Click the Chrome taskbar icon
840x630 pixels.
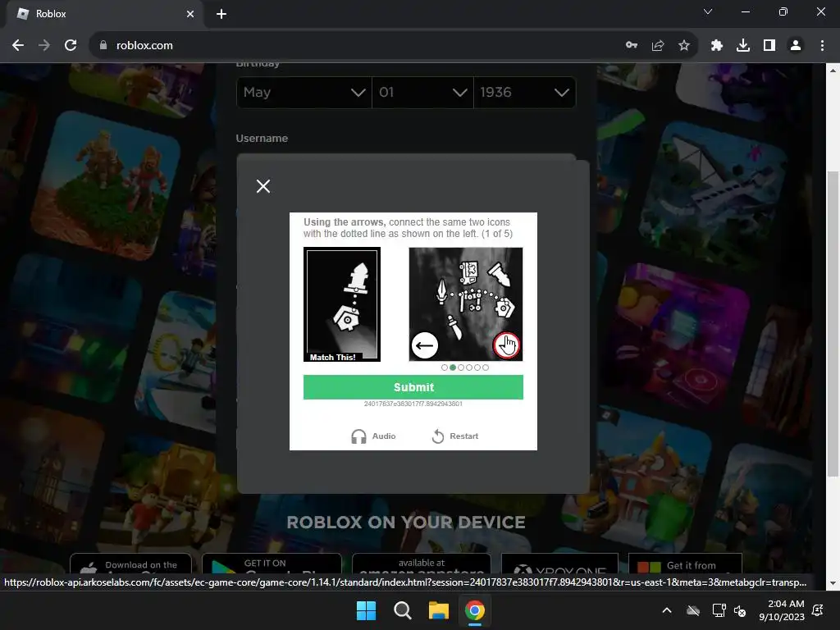click(x=475, y=610)
